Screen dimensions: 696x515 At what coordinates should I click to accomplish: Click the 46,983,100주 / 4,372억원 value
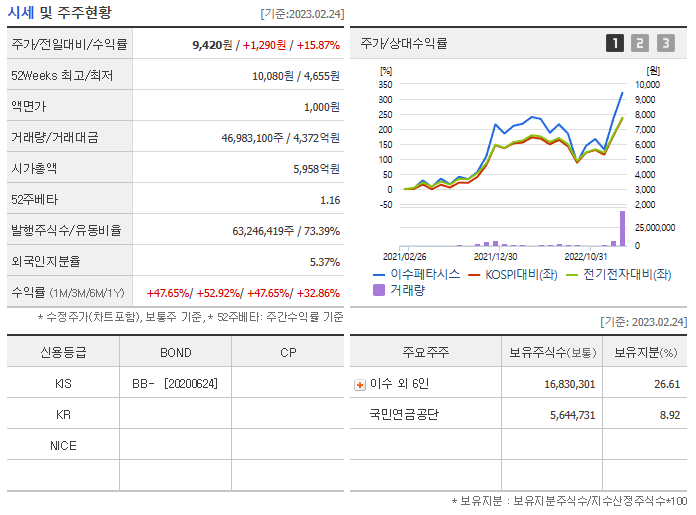(281, 138)
